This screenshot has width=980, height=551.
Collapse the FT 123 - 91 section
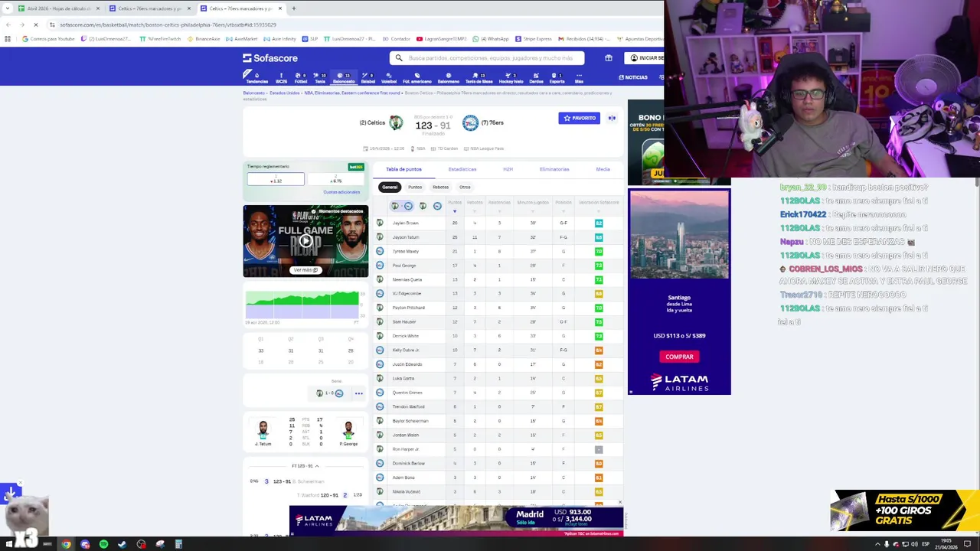pyautogui.click(x=305, y=466)
